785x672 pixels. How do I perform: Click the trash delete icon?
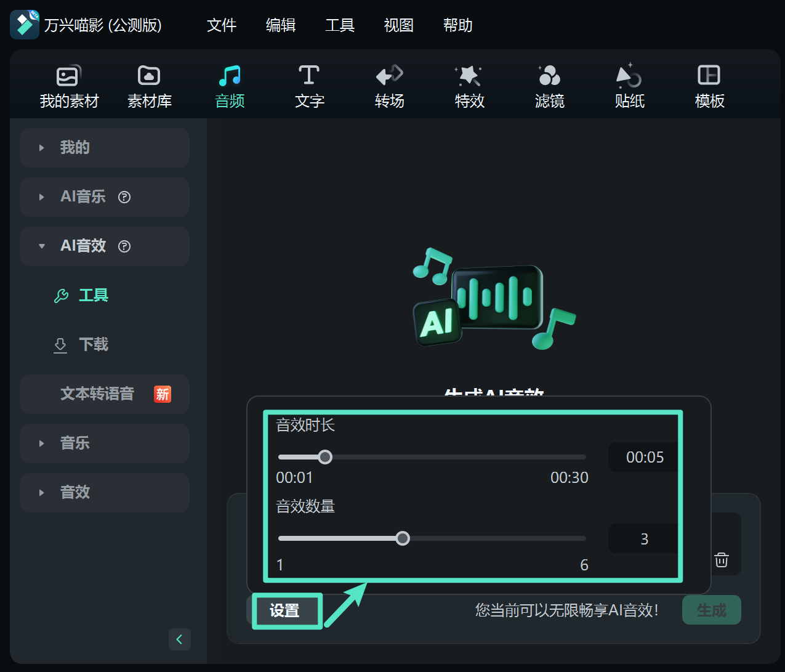coord(721,560)
